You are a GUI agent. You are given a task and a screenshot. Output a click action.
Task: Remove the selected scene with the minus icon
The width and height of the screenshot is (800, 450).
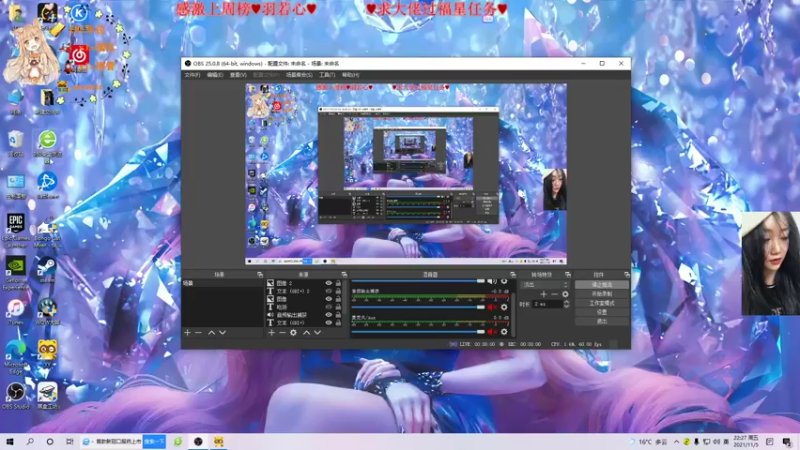coord(198,333)
